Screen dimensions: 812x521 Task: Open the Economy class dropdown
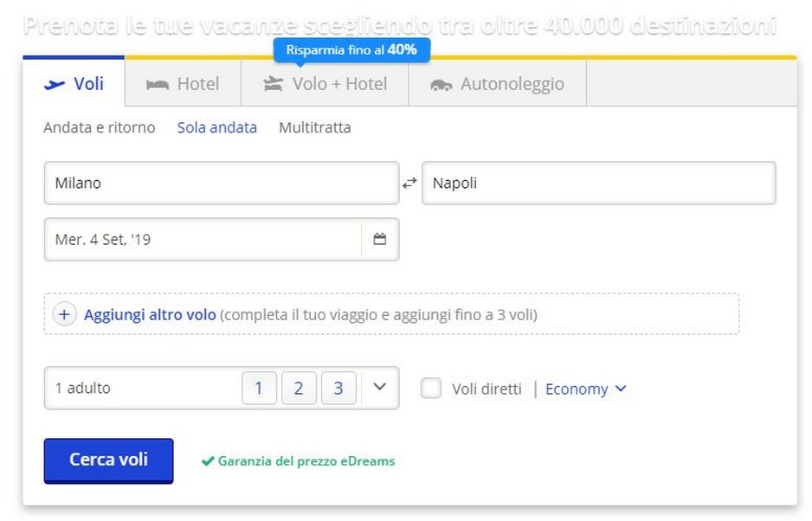[x=586, y=389]
